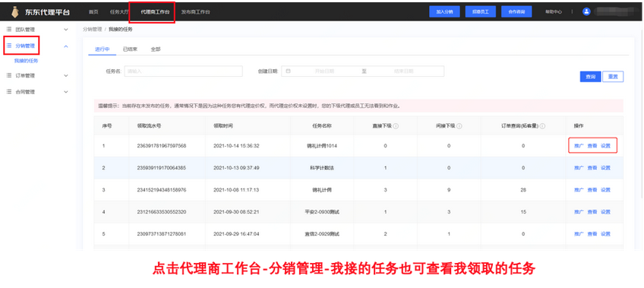Click timestamp 2021-10-14 15:36:32

(237, 146)
